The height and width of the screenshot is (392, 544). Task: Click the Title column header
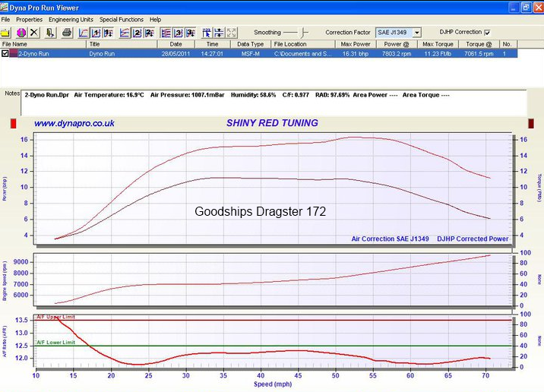(122, 44)
